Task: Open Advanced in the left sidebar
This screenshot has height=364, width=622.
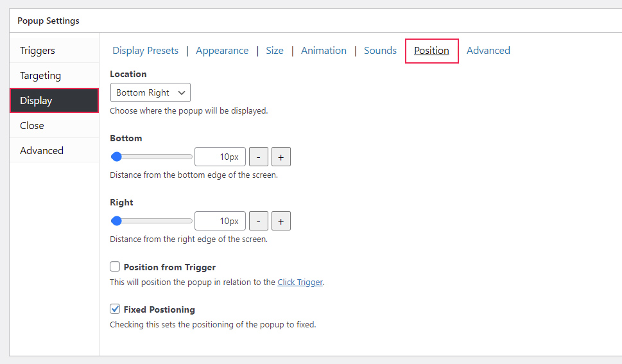Action: [x=42, y=151]
